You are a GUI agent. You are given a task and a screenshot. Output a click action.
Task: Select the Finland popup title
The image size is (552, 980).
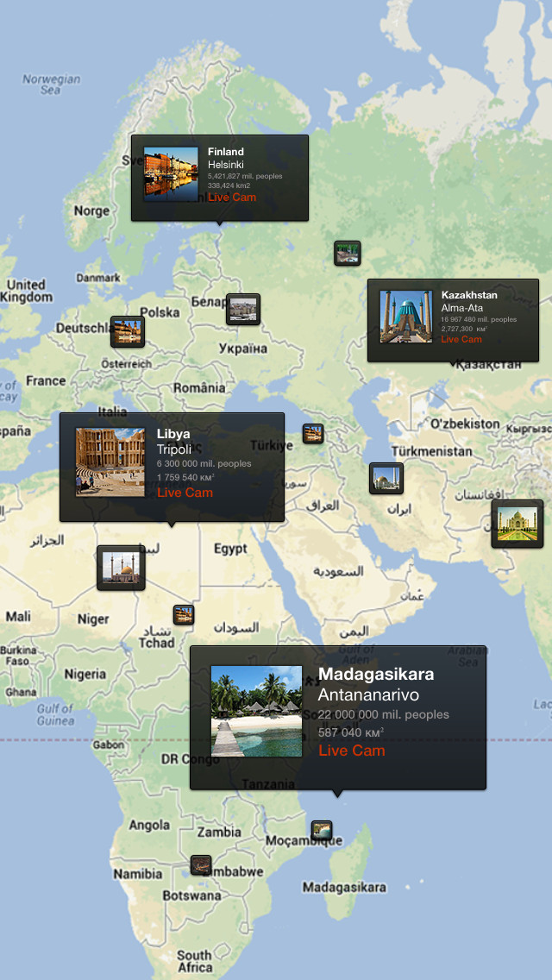226,151
